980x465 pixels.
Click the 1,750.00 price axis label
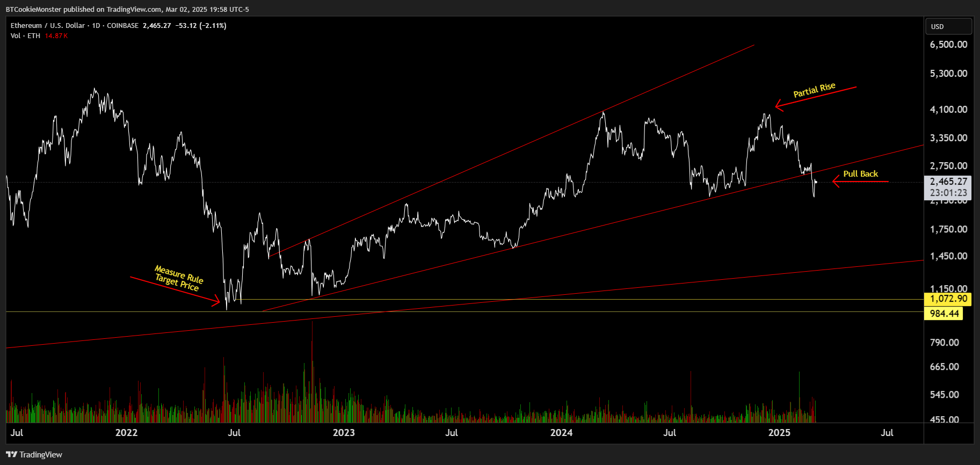pyautogui.click(x=948, y=229)
